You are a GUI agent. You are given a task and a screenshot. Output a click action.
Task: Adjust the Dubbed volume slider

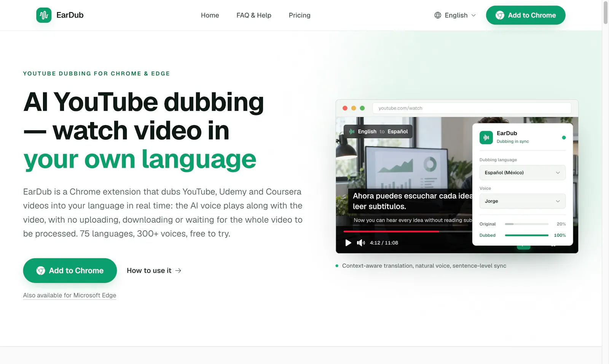526,235
